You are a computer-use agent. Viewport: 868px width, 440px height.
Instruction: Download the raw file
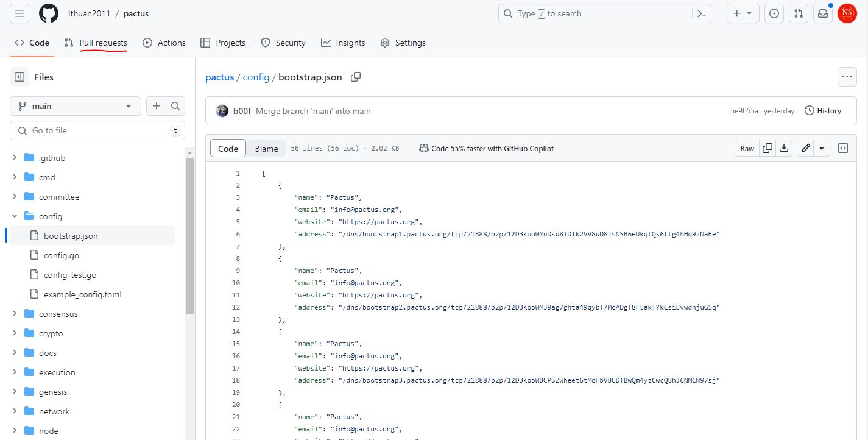785,148
